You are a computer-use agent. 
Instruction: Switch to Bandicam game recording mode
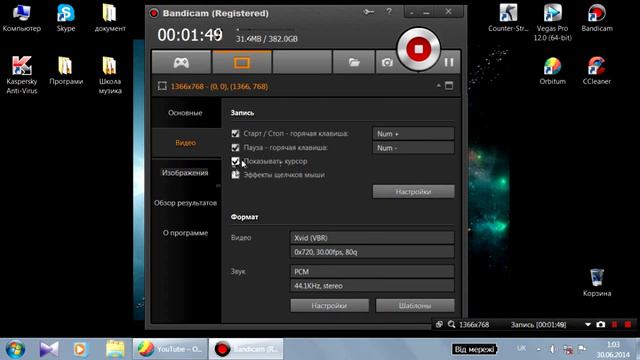click(x=181, y=62)
